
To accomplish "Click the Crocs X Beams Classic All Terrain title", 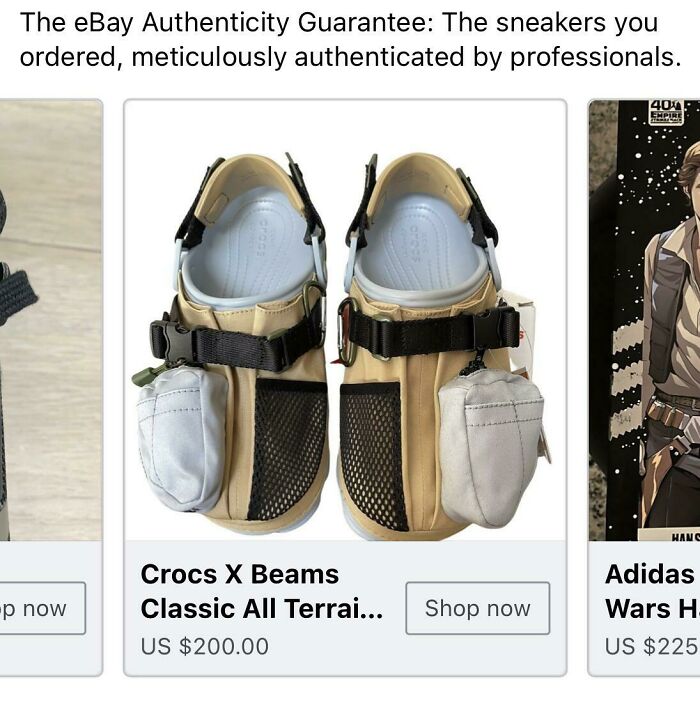I will (x=262, y=591).
